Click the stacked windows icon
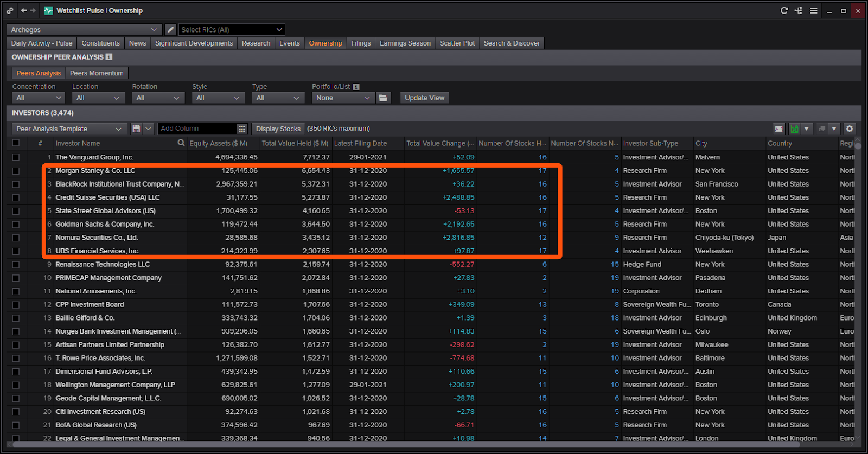This screenshot has height=454, width=868. tap(822, 129)
